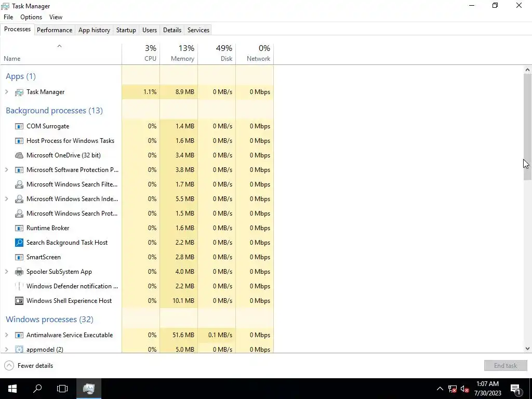Sort processes by Memory column
The height and width of the screenshot is (399, 532).
179,54
